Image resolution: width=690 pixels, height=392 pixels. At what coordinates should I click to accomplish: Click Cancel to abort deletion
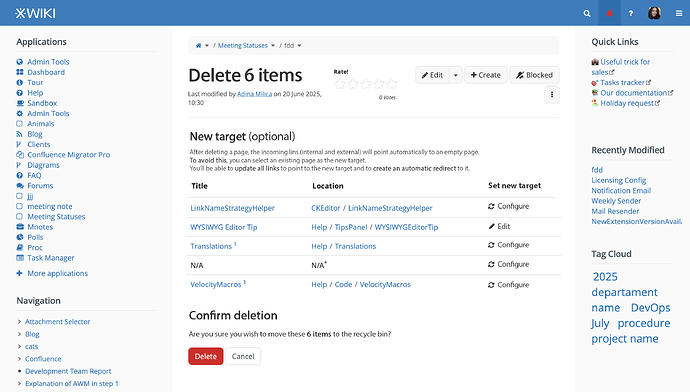(243, 356)
